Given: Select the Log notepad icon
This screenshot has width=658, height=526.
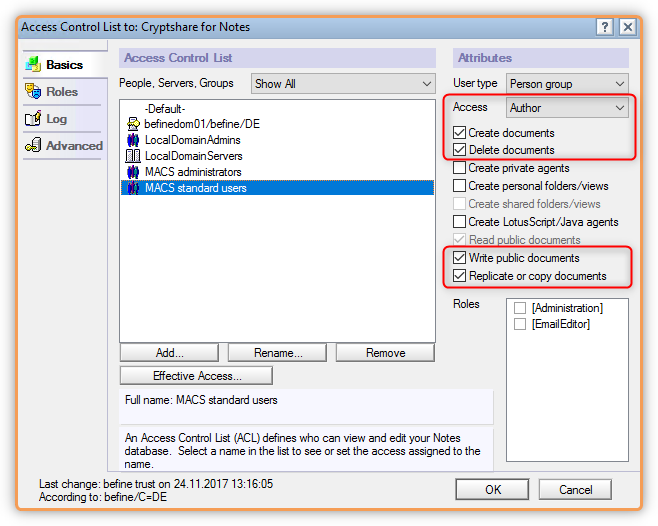Looking at the screenshot, I should click(33, 118).
